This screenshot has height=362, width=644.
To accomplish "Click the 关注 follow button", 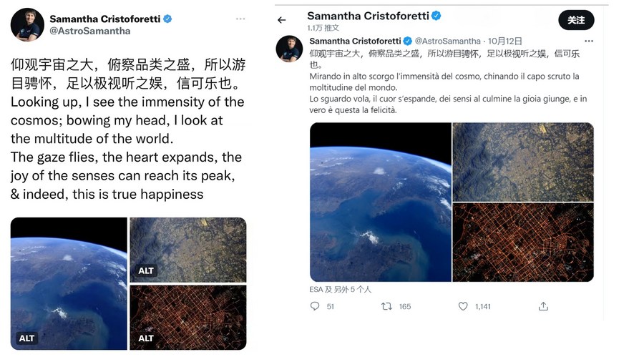I will [x=576, y=20].
